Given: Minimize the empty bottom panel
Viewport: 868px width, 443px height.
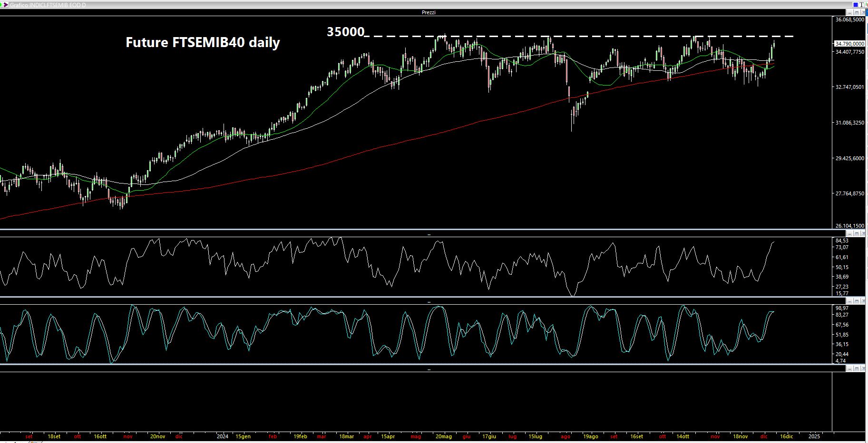Looking at the screenshot, I should coord(849,368).
